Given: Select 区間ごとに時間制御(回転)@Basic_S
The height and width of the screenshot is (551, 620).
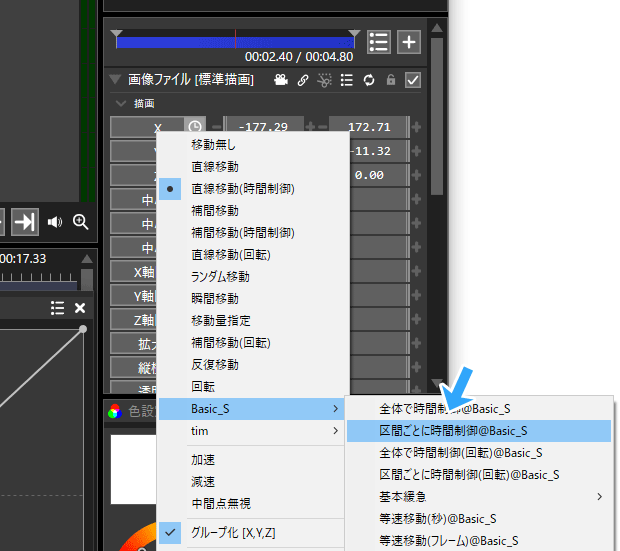Looking at the screenshot, I should (479, 475).
